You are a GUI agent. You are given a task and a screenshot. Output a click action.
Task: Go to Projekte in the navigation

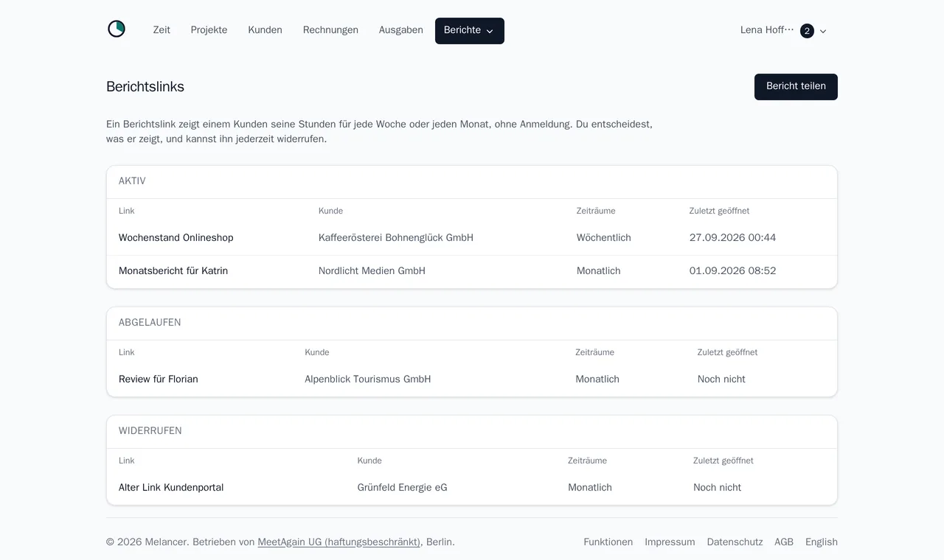tap(209, 30)
